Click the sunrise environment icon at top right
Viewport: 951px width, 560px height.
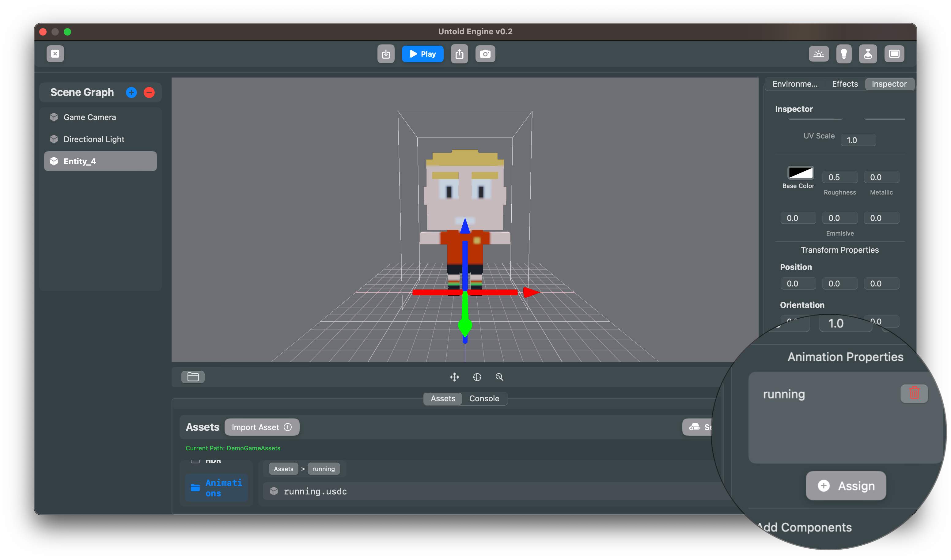819,54
